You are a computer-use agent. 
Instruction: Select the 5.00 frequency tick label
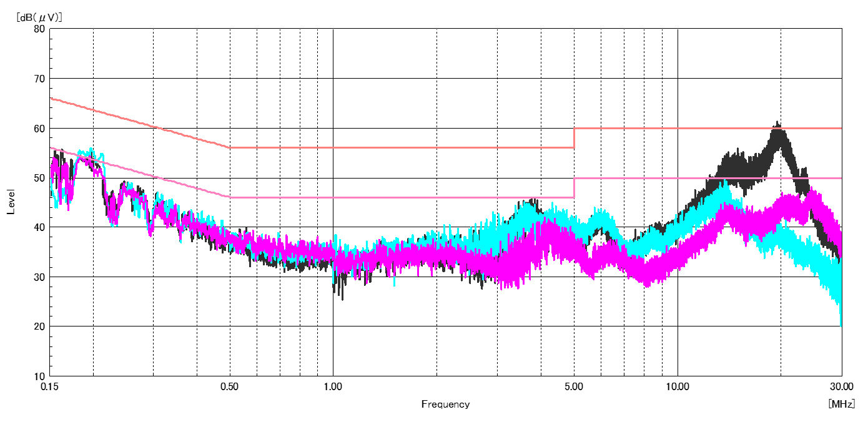574,386
